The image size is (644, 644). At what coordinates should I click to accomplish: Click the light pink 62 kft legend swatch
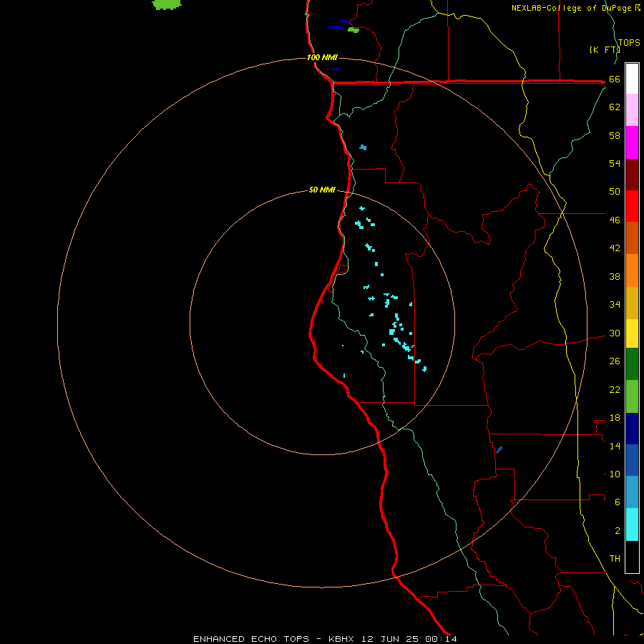(x=632, y=110)
